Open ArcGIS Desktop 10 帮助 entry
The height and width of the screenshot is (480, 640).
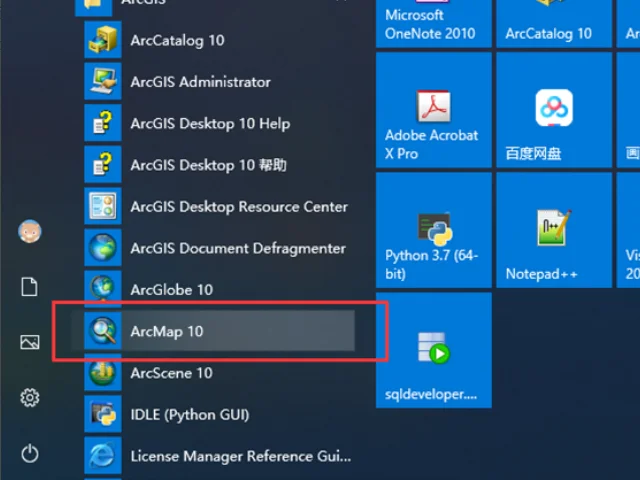click(208, 165)
